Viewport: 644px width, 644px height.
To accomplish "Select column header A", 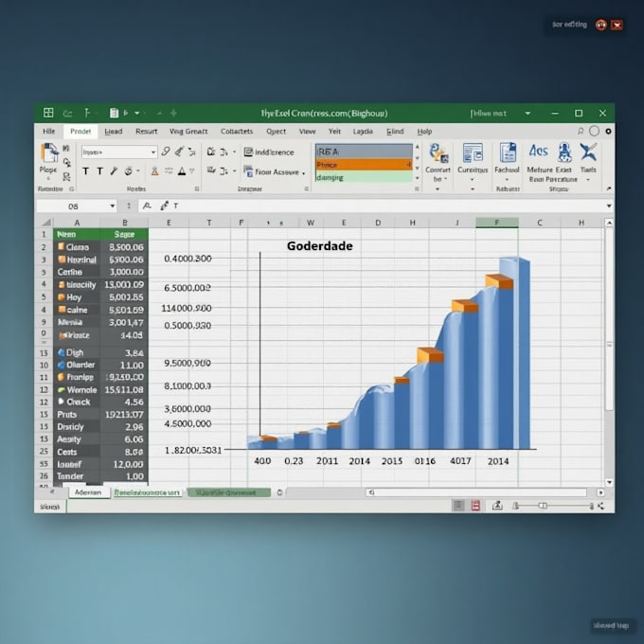I will point(77,223).
